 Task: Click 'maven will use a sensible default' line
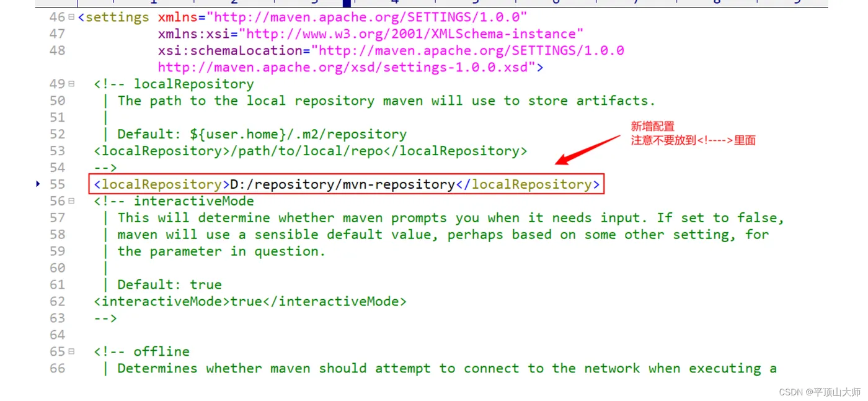[443, 235]
